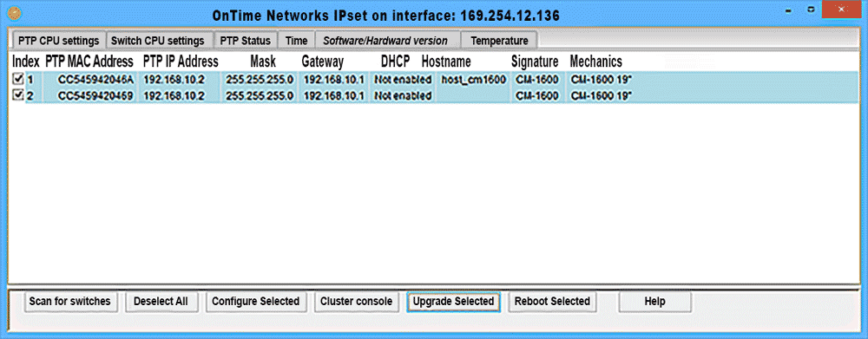Click the Reboot Selected button
The width and height of the screenshot is (868, 339).
pos(552,302)
